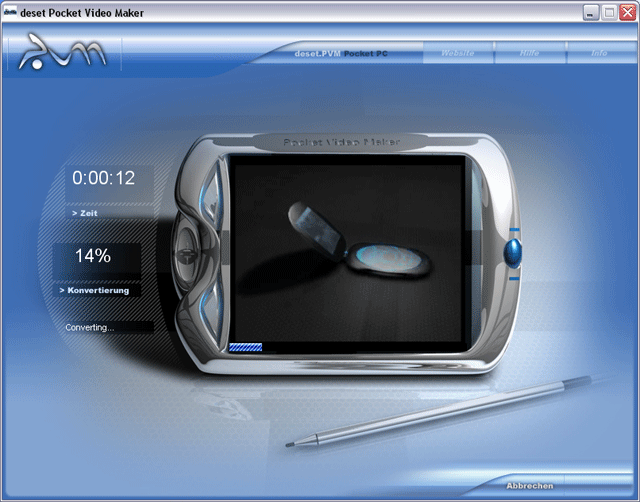Click the deset.PVM Pocket PC title

(x=341, y=53)
